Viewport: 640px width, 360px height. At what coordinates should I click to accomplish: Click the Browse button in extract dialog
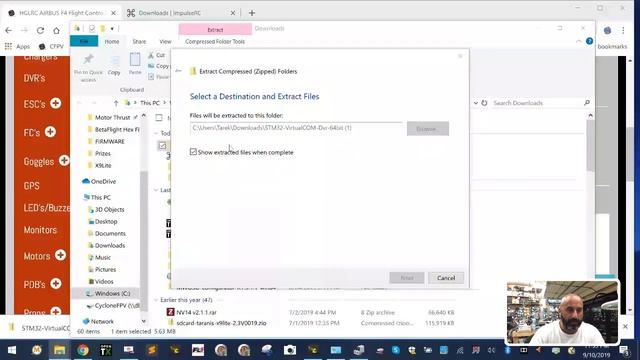428,129
